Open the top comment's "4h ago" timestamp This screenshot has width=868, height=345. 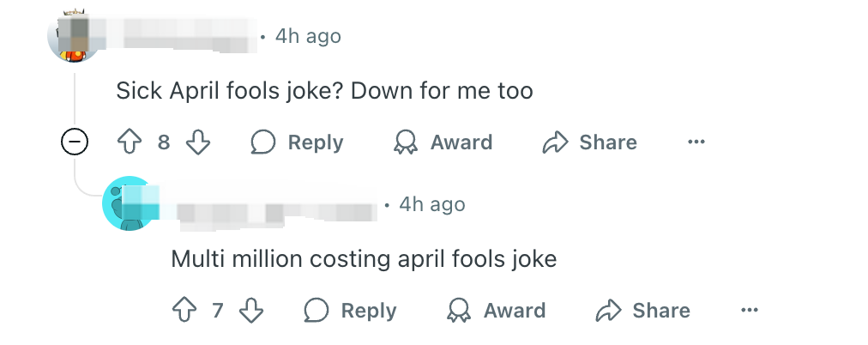click(x=308, y=36)
